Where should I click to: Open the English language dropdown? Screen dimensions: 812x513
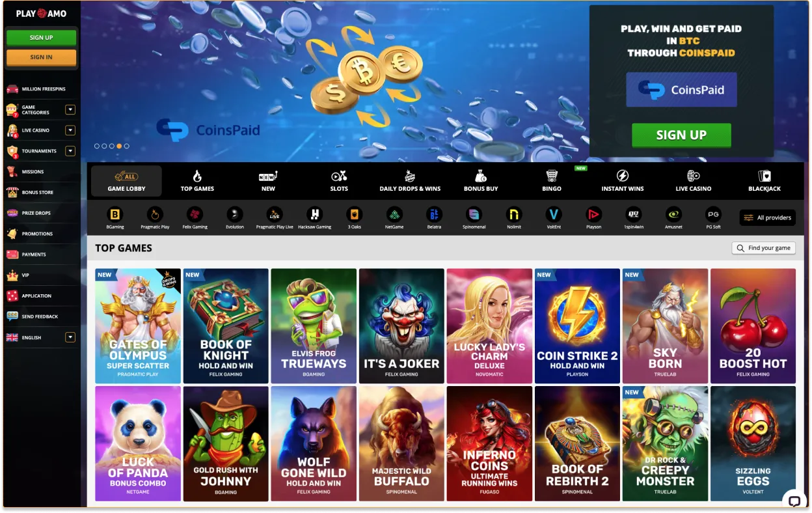coord(70,337)
